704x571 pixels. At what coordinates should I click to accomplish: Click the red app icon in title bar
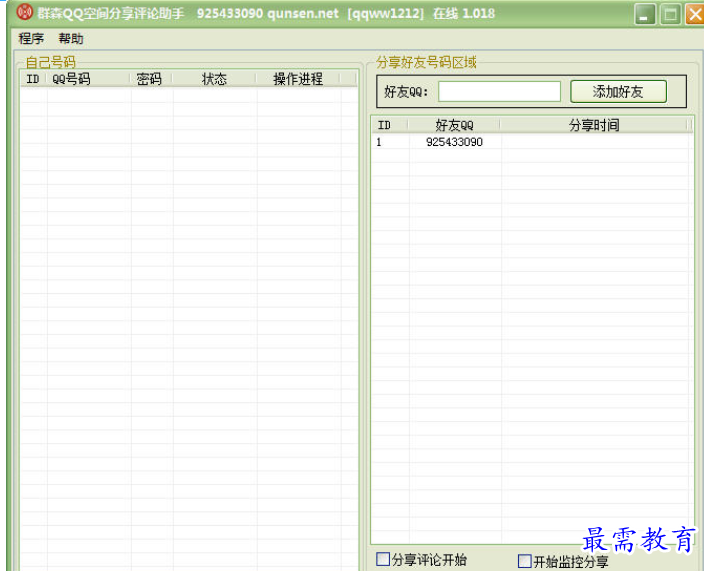[x=25, y=12]
